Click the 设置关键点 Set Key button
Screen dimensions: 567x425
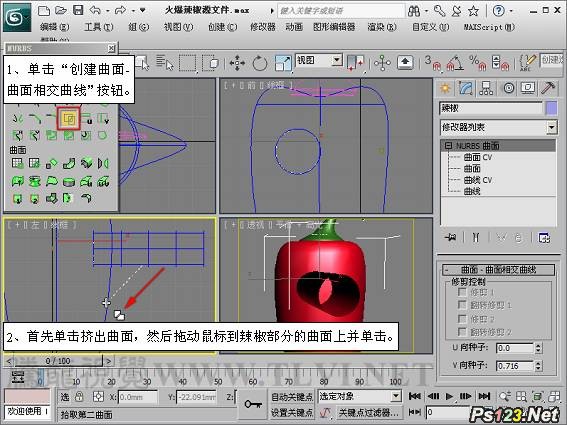coord(292,412)
